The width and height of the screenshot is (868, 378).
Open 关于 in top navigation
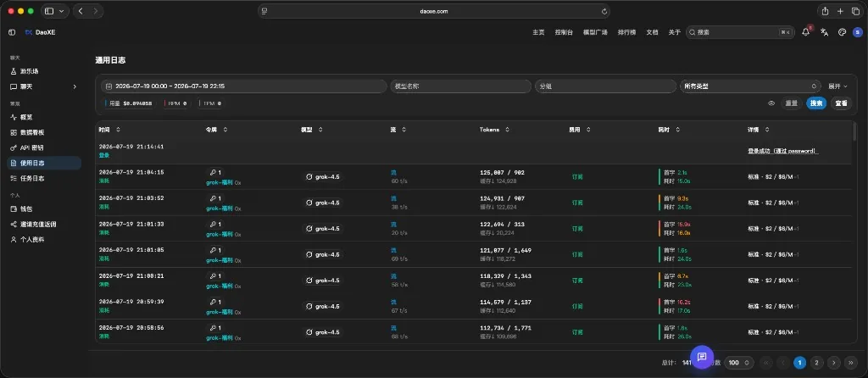click(674, 33)
